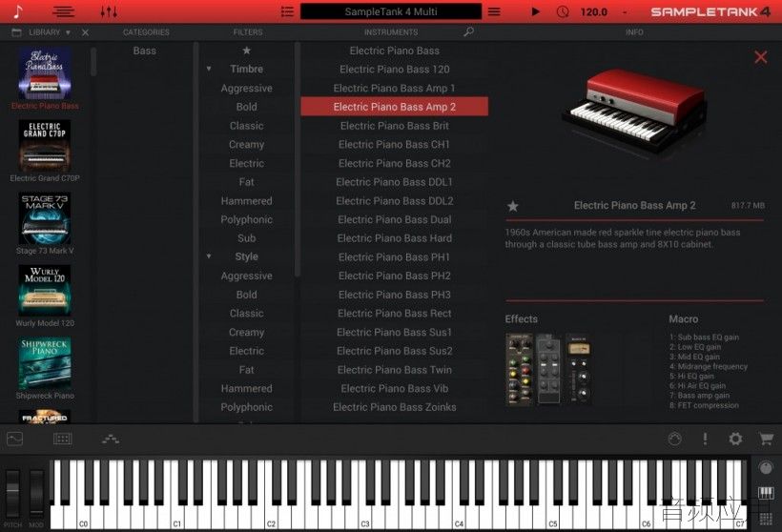
Task: Show the knob view beside the keyboard
Action: pos(766,468)
